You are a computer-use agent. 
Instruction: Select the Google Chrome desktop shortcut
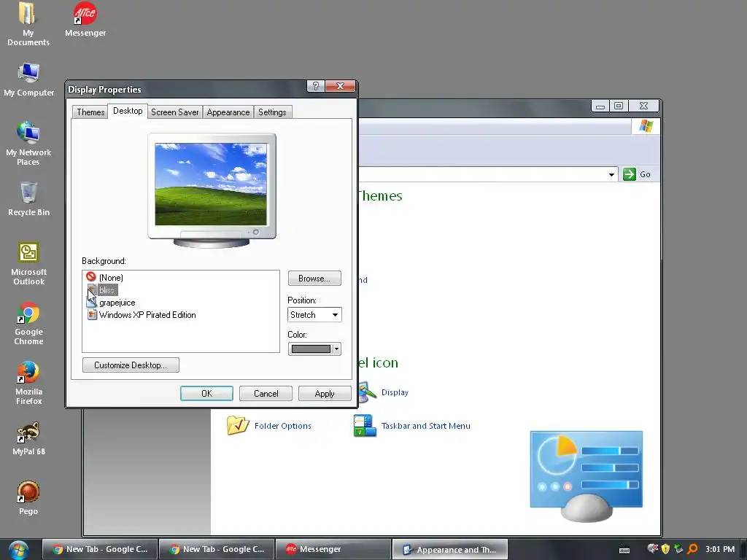[x=28, y=323]
